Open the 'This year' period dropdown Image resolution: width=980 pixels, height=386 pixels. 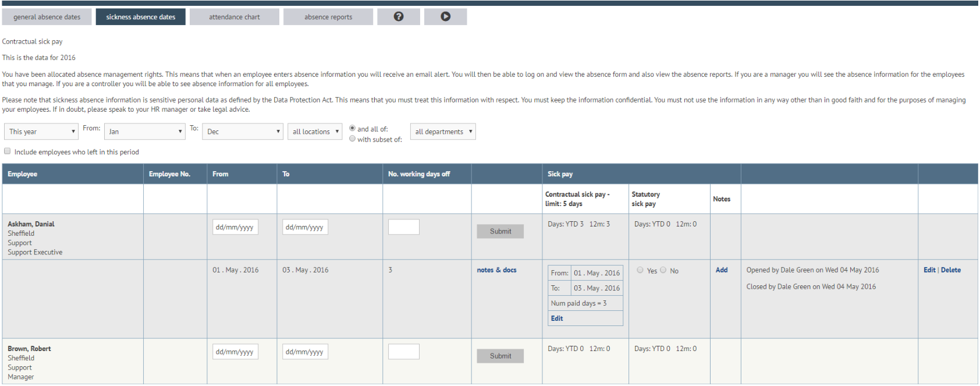pyautogui.click(x=41, y=132)
